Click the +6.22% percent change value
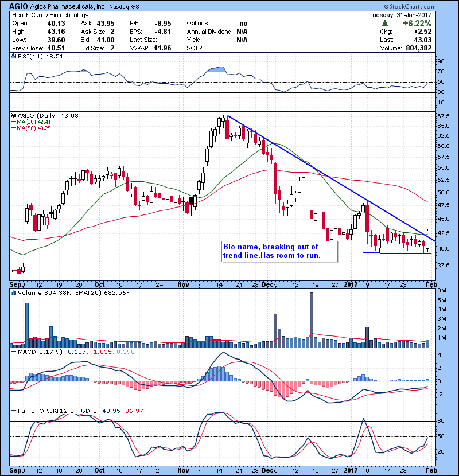Viewport: 459px width, 476px height. tap(417, 24)
